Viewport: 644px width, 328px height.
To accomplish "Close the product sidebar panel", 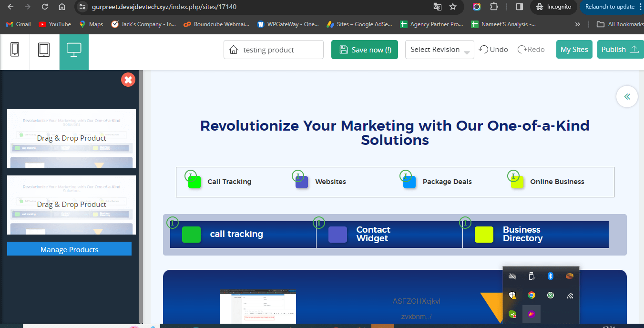I will (x=128, y=80).
